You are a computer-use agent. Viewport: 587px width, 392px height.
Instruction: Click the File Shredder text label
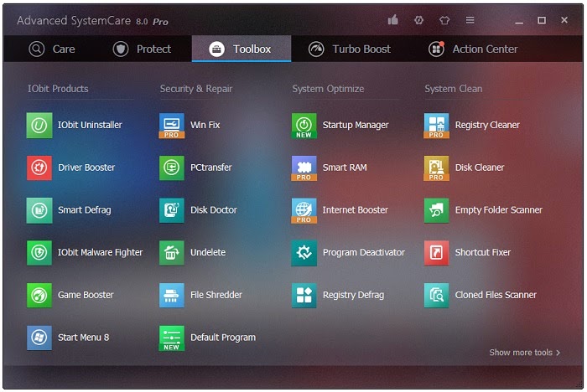click(x=216, y=295)
